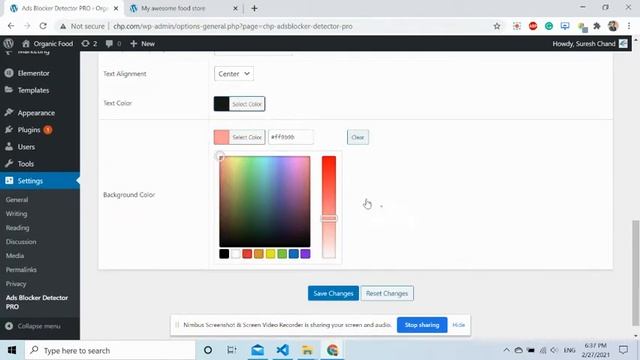Go to Privacy settings
Screen dimensions: 640x360
coord(16,283)
